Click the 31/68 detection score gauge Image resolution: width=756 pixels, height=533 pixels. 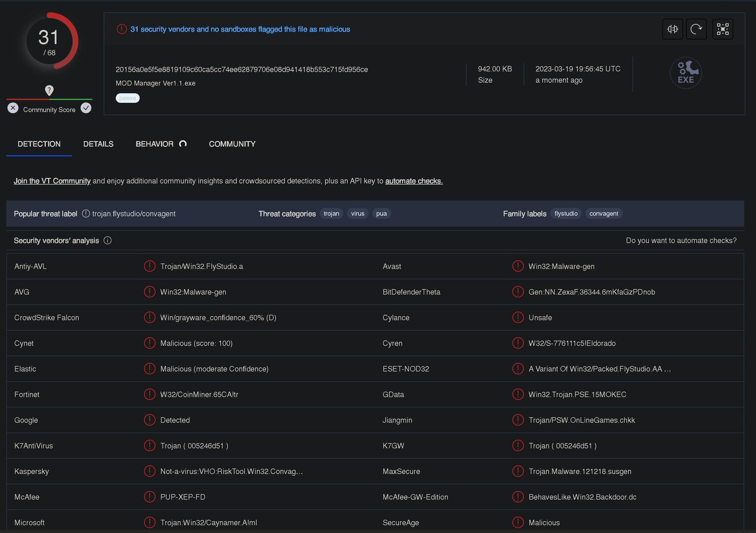(x=49, y=41)
